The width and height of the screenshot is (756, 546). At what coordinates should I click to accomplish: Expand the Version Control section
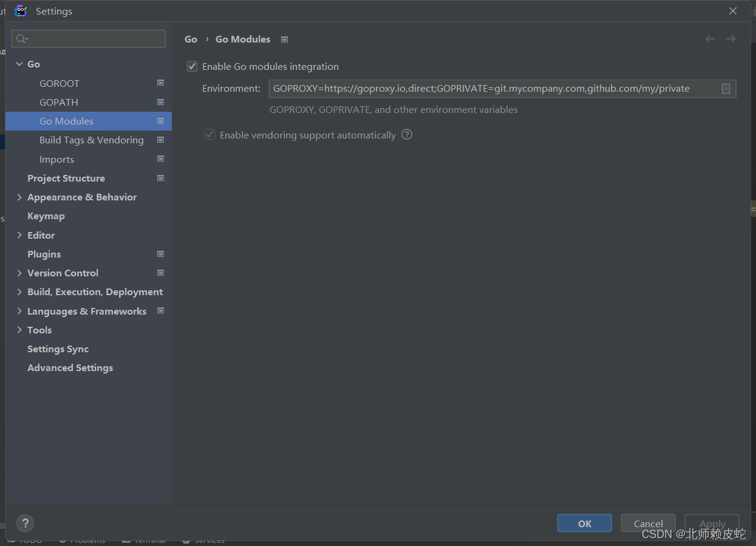pos(19,273)
